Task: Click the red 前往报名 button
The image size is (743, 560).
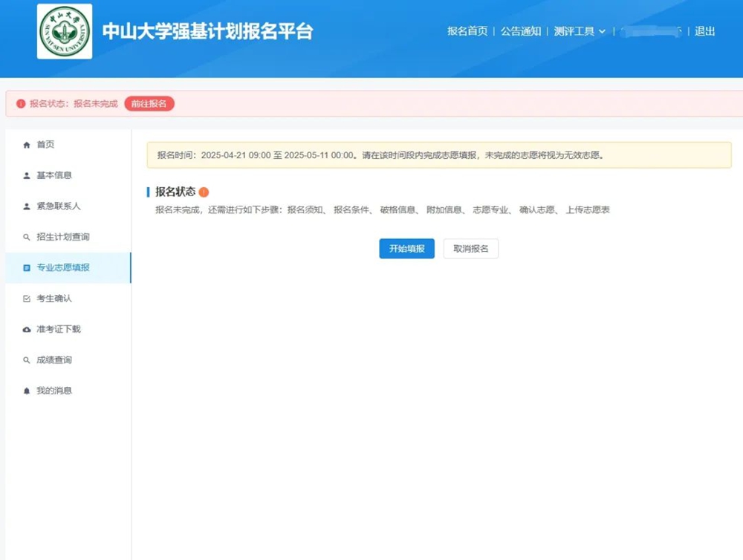Action: point(149,104)
